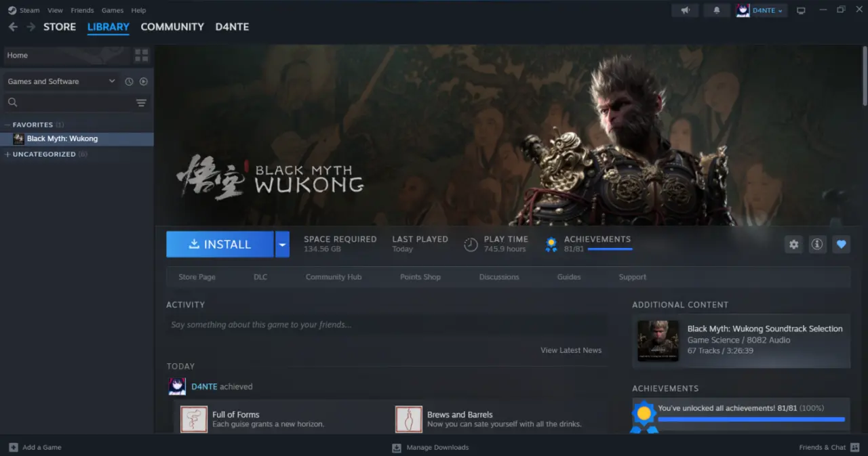Open the DLC link

(x=260, y=277)
